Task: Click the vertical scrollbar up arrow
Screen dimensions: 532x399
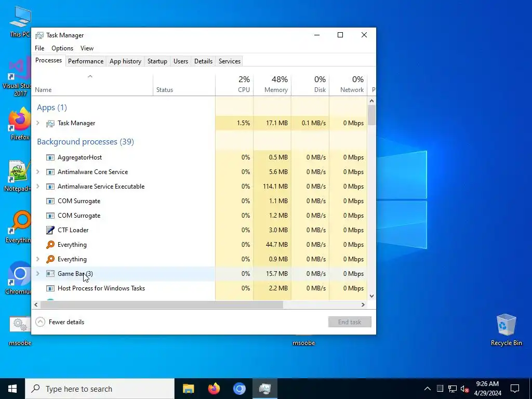Action: click(371, 101)
